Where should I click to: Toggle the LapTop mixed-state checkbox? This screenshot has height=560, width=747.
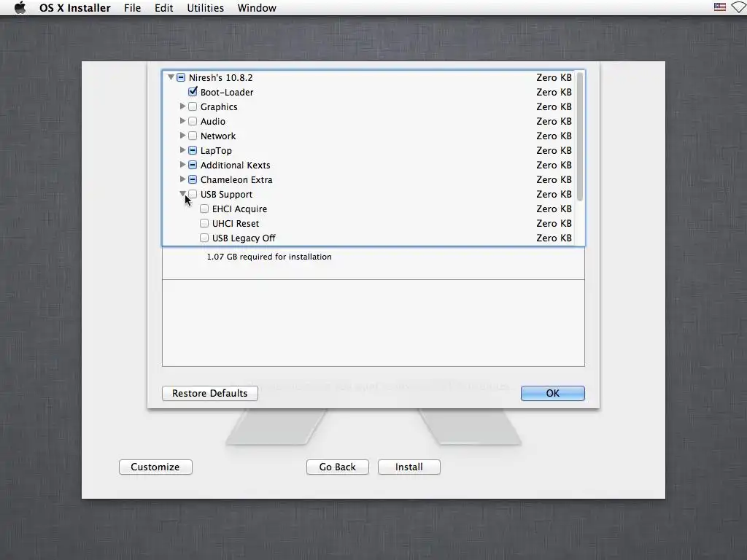point(193,150)
